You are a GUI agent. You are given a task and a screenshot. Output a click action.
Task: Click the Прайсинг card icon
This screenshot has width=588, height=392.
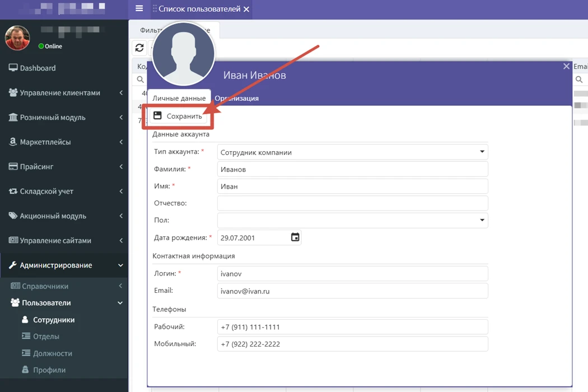pos(13,166)
